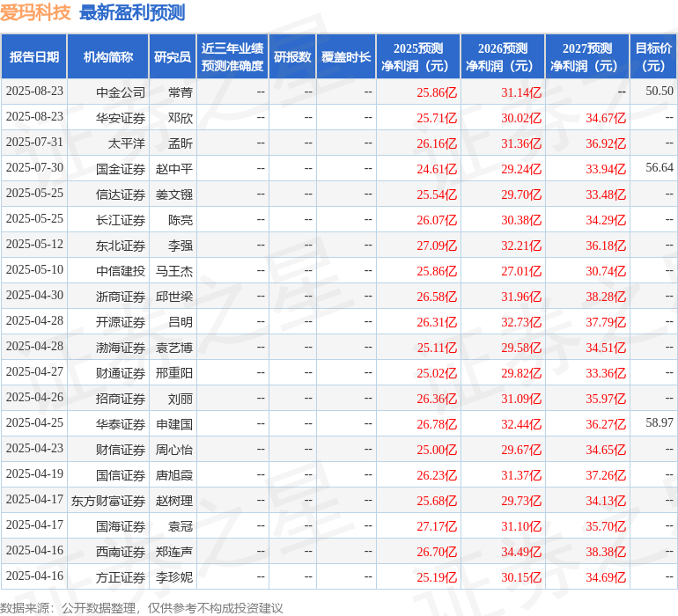Click the 数据来源 footnote text

point(142,608)
